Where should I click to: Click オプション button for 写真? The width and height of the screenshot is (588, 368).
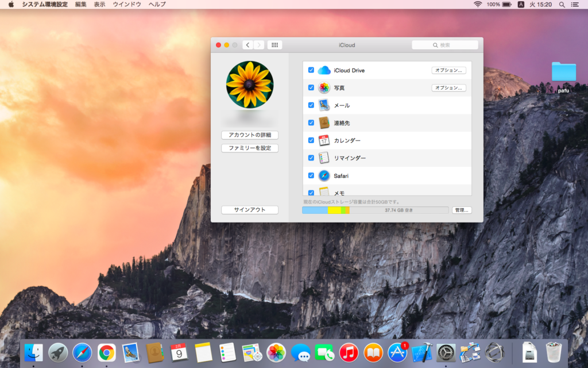point(448,88)
